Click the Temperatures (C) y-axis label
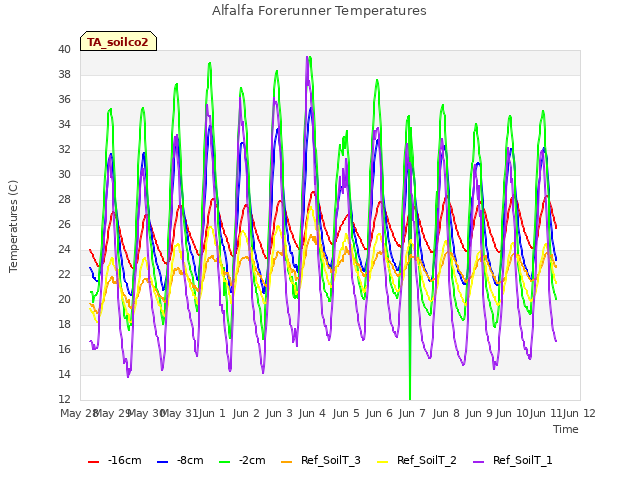 [13, 226]
